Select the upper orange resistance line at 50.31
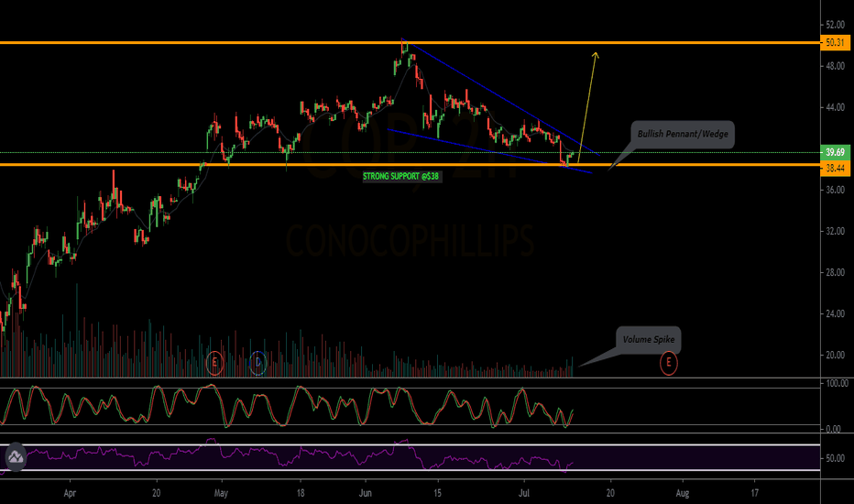 point(410,42)
